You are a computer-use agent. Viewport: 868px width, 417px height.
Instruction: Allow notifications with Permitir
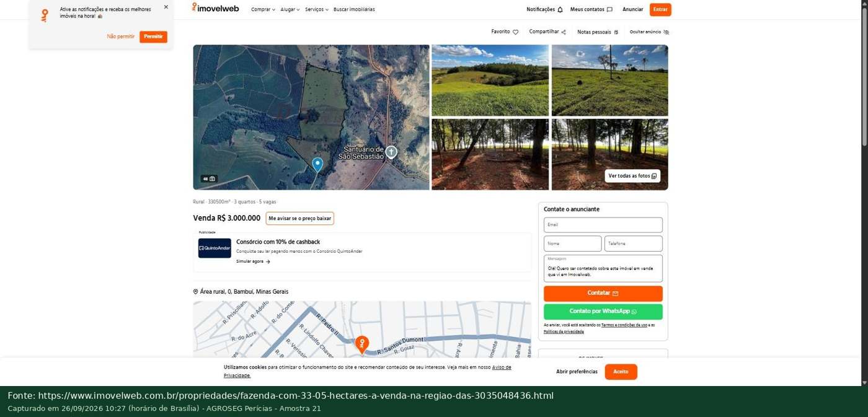[153, 37]
